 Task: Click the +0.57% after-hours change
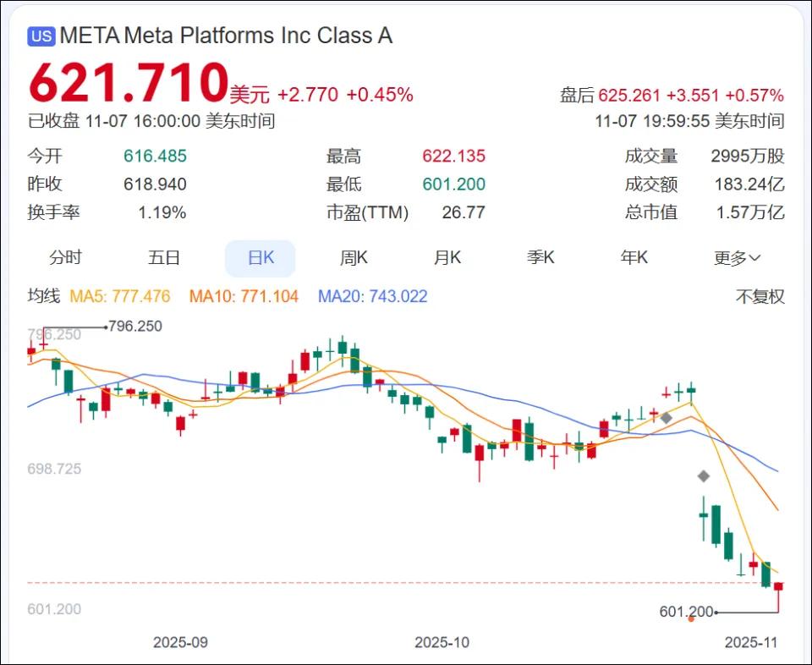[x=754, y=96]
